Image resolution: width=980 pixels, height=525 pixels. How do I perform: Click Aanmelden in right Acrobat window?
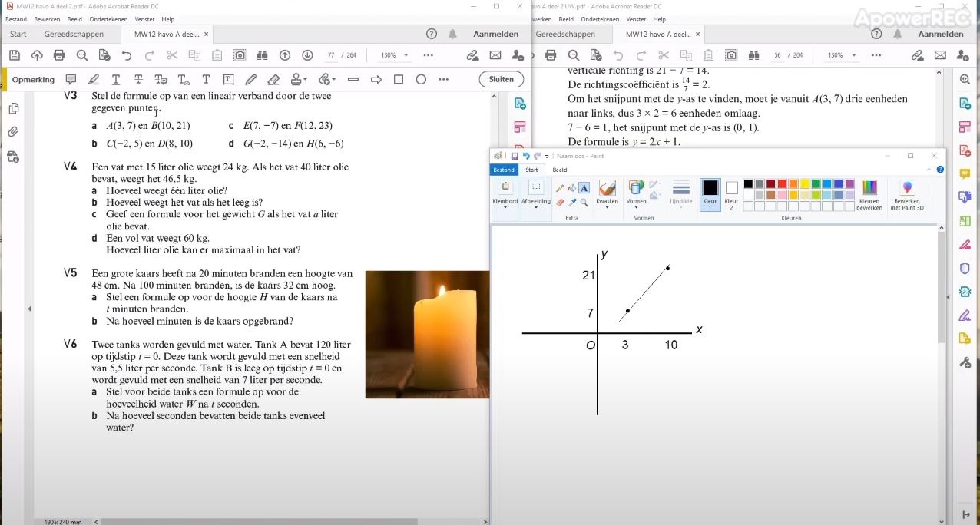tap(941, 34)
